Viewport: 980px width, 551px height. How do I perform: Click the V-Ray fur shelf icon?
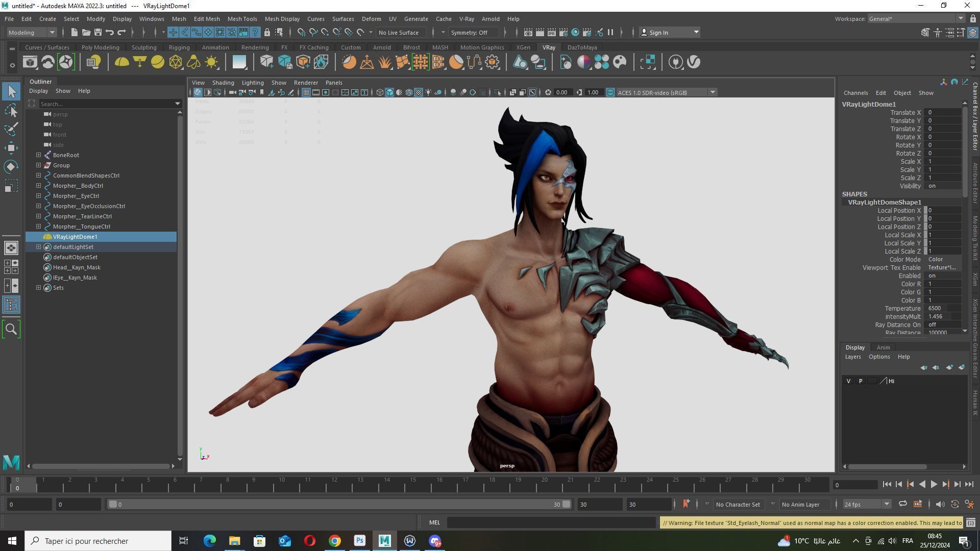coord(384,62)
